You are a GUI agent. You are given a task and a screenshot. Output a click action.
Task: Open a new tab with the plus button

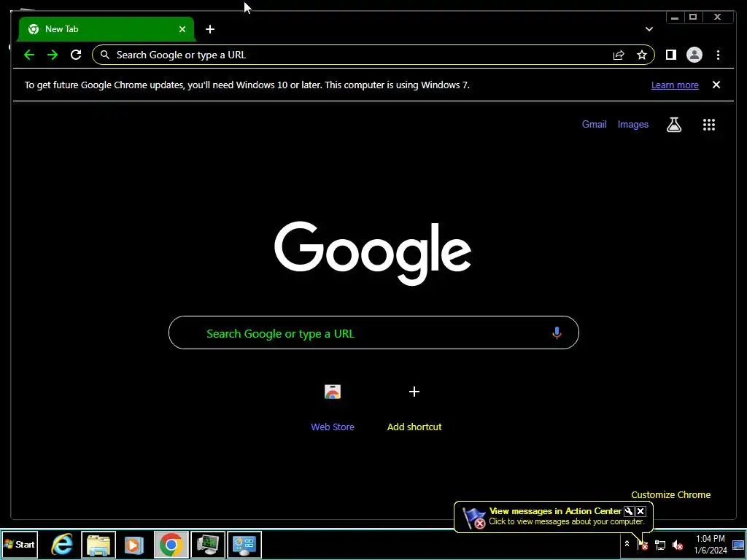(x=210, y=29)
